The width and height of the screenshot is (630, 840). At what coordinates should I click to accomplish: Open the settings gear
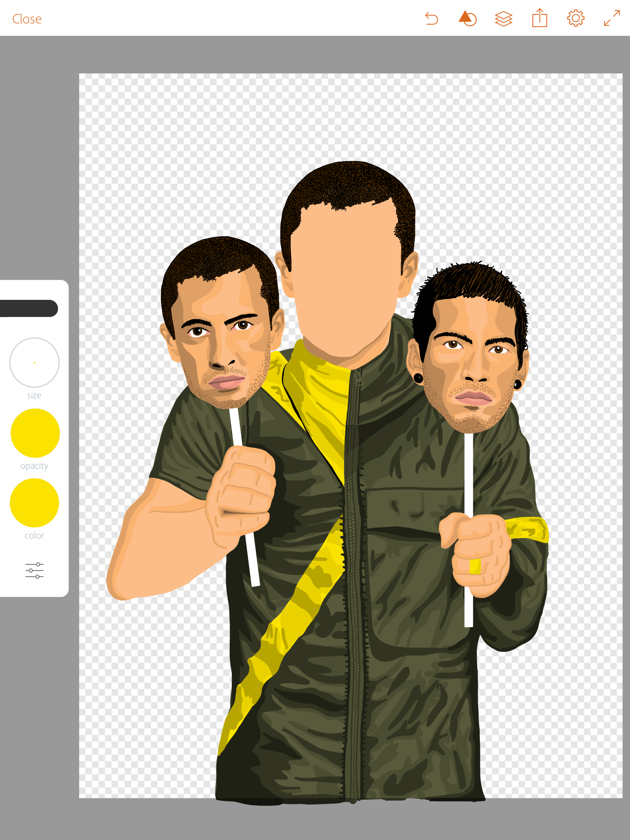point(576,18)
